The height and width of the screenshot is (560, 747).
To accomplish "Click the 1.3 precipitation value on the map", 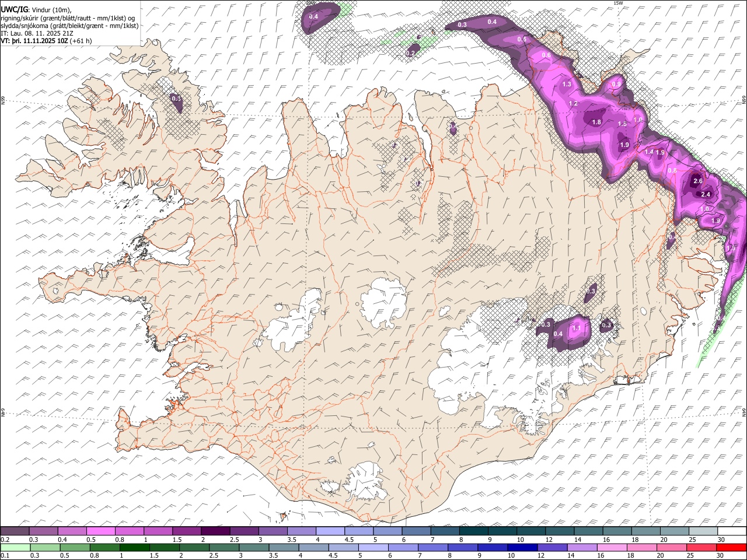I will point(567,85).
